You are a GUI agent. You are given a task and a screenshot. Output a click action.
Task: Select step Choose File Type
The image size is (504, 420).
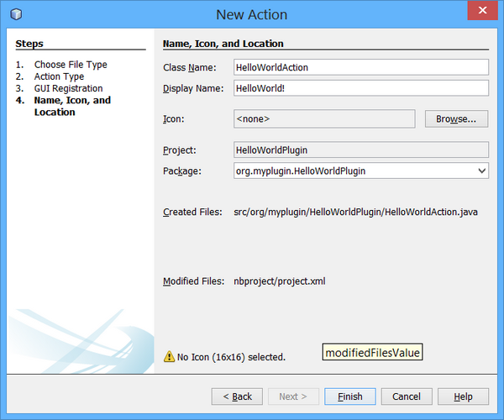click(71, 65)
